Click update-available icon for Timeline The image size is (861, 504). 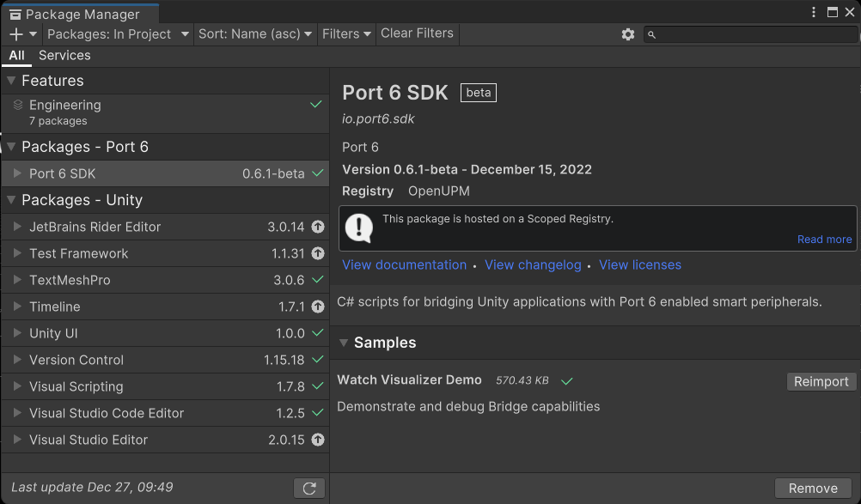click(x=318, y=307)
